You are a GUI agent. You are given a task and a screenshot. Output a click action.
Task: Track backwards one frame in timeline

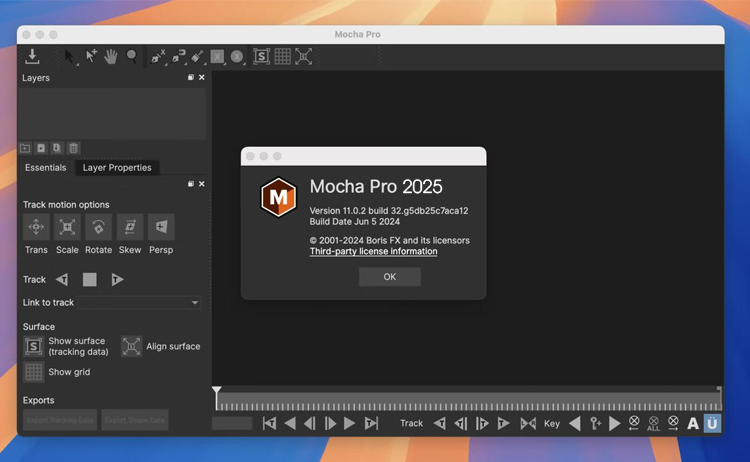[461, 423]
